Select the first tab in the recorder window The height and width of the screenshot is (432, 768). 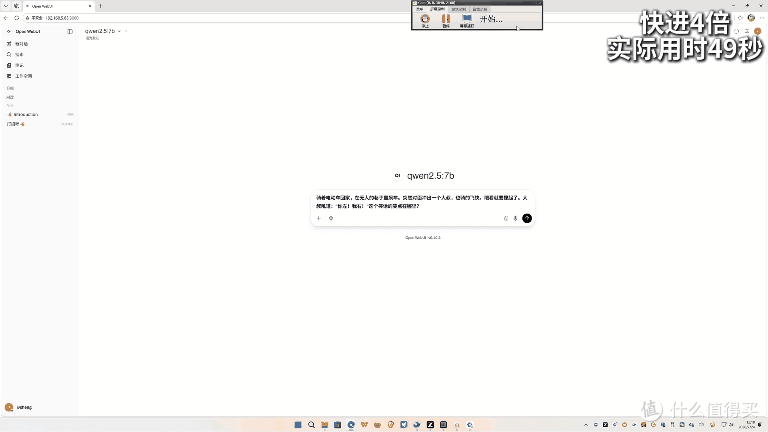tap(420, 9)
